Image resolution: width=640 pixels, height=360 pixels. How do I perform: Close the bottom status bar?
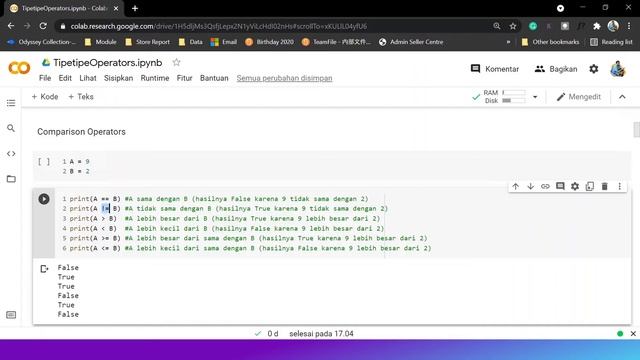(x=633, y=333)
